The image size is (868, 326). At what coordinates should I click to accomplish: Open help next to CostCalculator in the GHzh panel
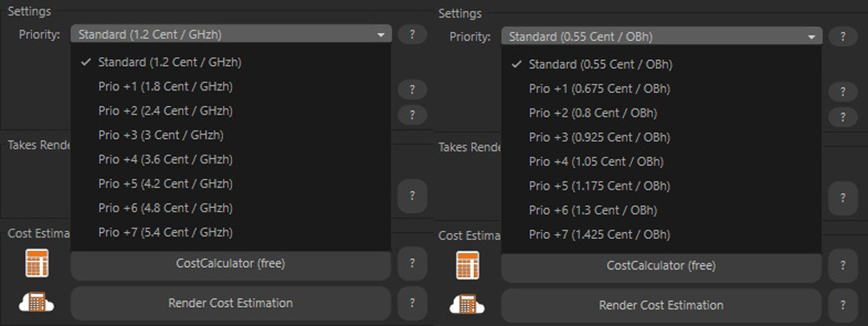(x=411, y=263)
